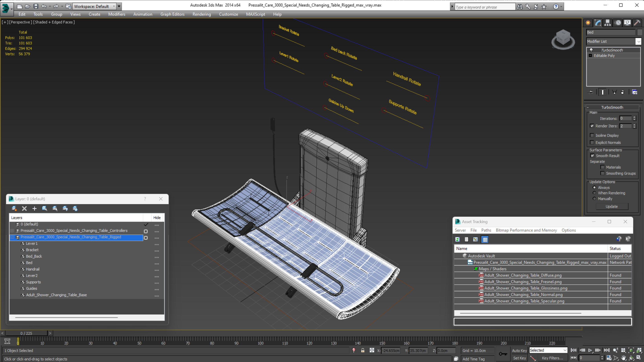The image size is (644, 362).
Task: Click Refresh icon in Asset Tracking
Action: [x=457, y=239]
